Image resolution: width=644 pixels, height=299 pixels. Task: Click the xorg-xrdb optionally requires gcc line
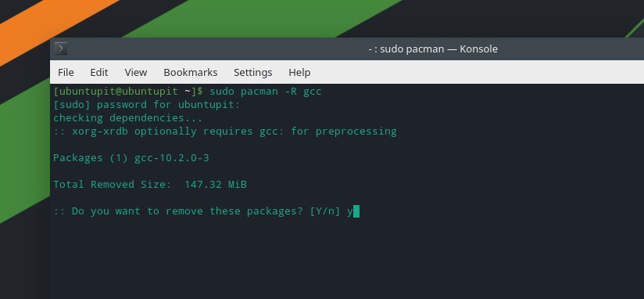click(x=225, y=131)
